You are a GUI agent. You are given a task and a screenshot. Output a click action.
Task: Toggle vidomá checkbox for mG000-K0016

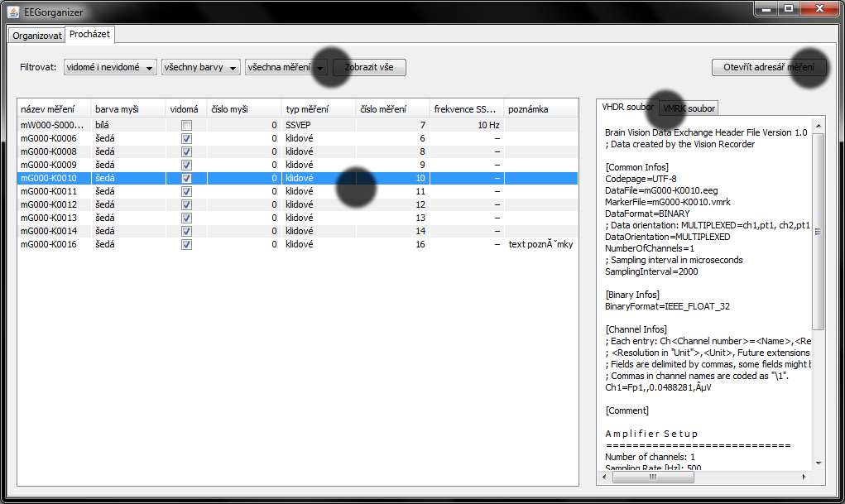coord(186,244)
